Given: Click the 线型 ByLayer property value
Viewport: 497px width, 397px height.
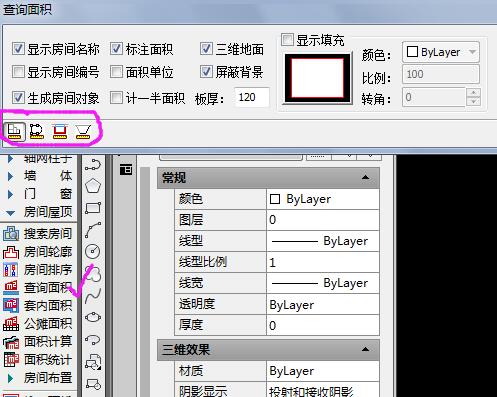Looking at the screenshot, I should [x=323, y=241].
